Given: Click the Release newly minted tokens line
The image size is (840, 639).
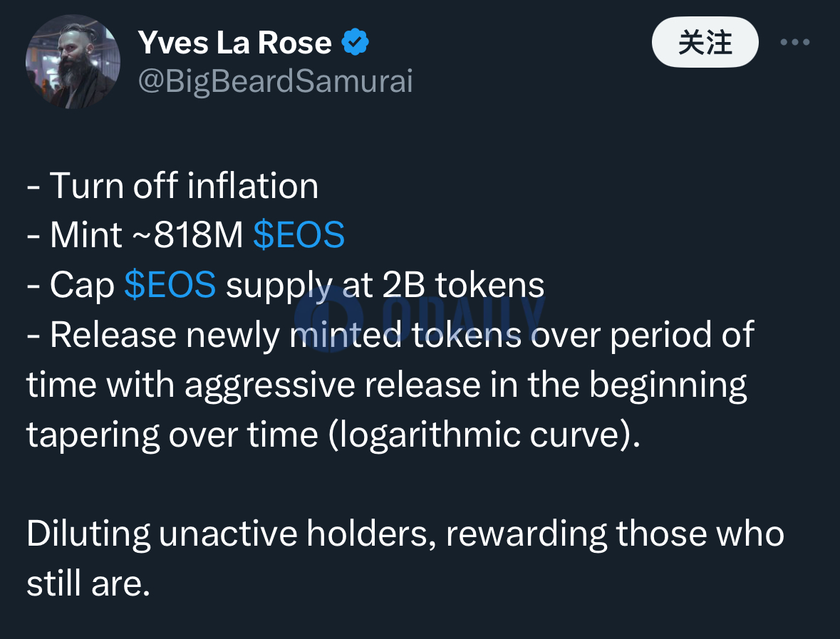Looking at the screenshot, I should click(x=390, y=335).
